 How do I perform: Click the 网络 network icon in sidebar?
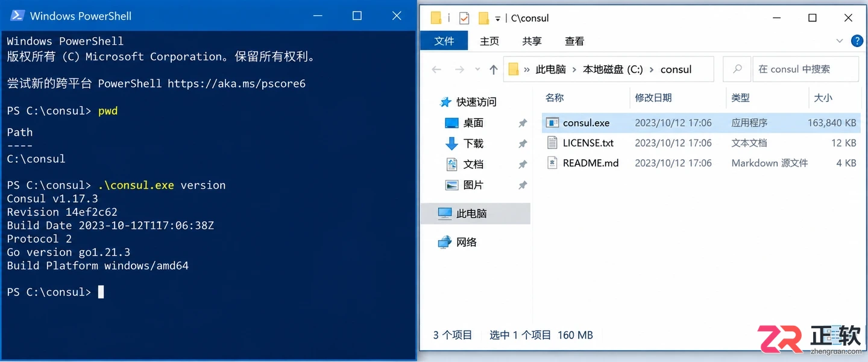pos(445,242)
